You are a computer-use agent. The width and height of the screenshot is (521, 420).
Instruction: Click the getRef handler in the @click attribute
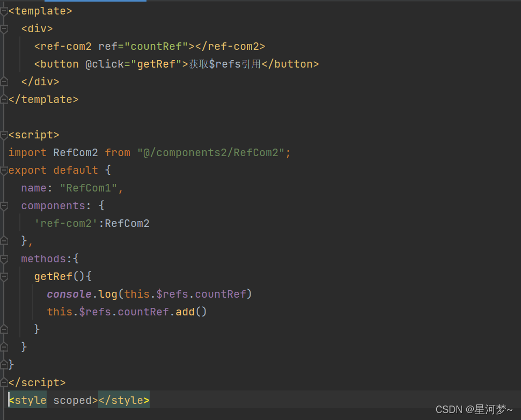click(x=156, y=64)
